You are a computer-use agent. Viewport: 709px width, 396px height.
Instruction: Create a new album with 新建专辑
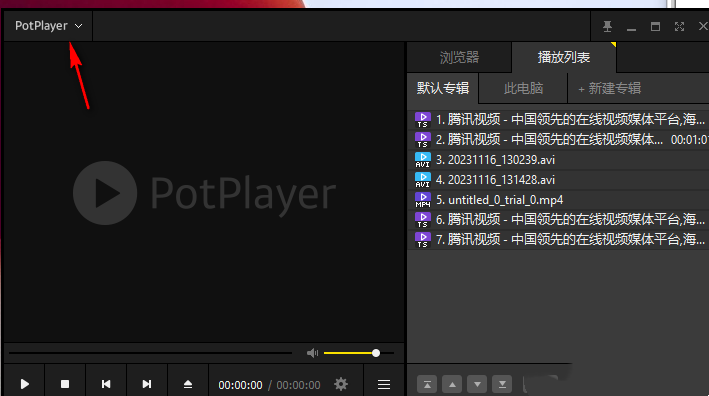(610, 88)
